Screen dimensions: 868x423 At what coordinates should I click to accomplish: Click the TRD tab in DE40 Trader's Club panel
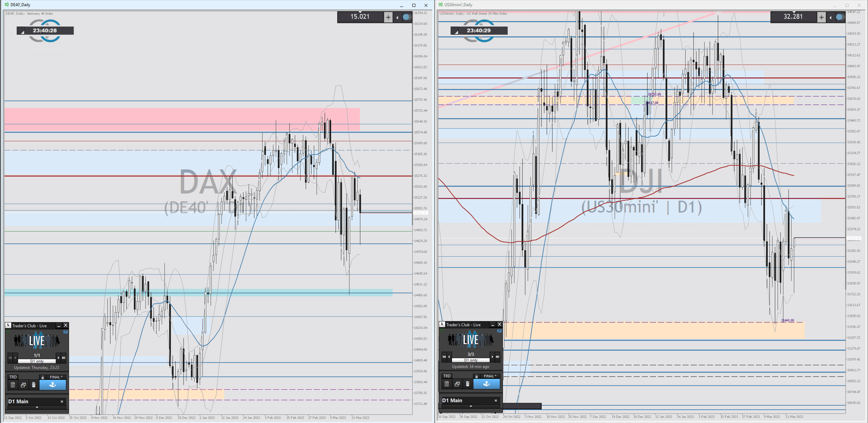13,377
